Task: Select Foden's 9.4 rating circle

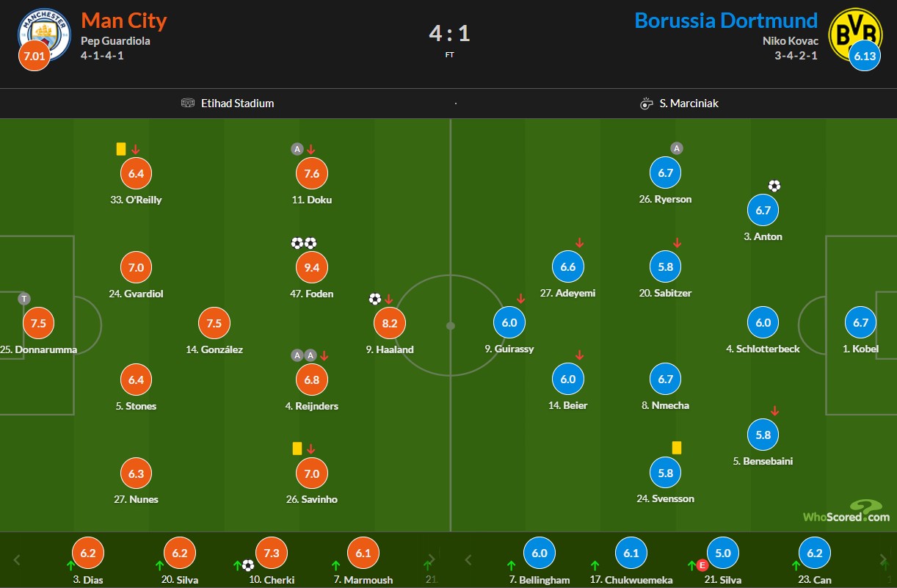Action: tap(312, 268)
